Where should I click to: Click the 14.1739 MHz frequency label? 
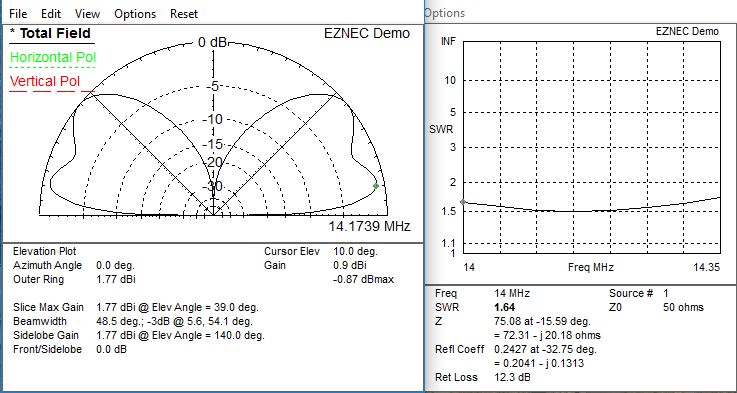369,227
